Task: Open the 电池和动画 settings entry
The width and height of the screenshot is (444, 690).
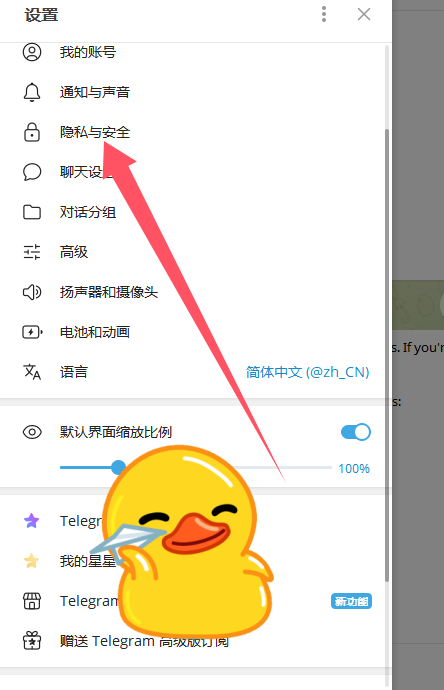Action: (196, 332)
